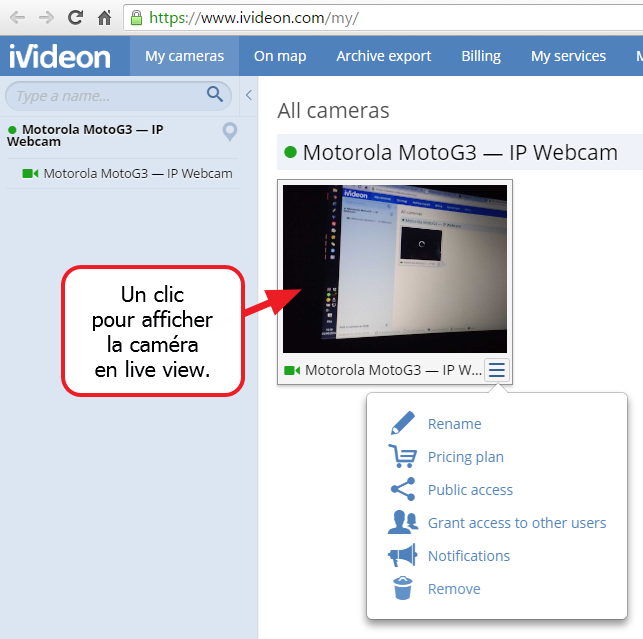Open the My cameras tab
Screen dimensions: 643x639
tap(185, 56)
